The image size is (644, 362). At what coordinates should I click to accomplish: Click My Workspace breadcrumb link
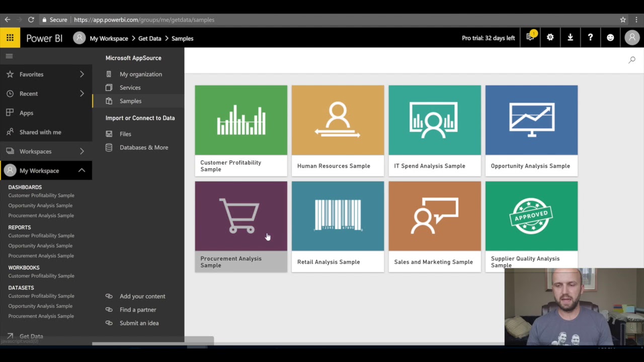[109, 38]
